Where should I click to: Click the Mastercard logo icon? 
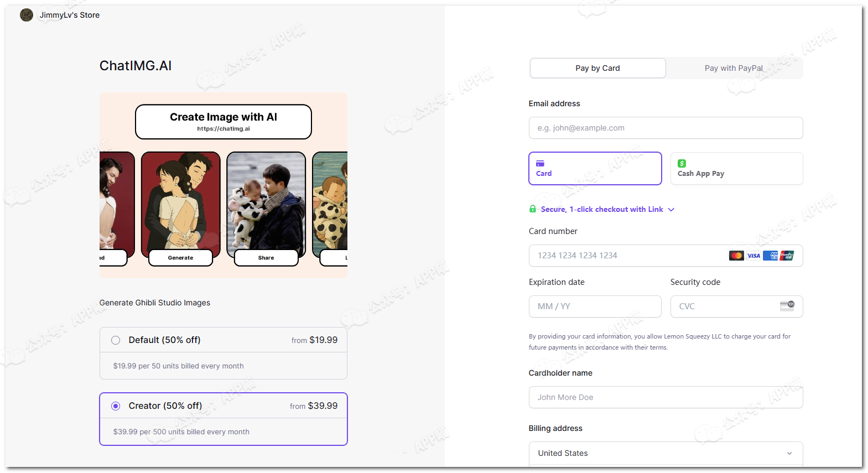736,256
